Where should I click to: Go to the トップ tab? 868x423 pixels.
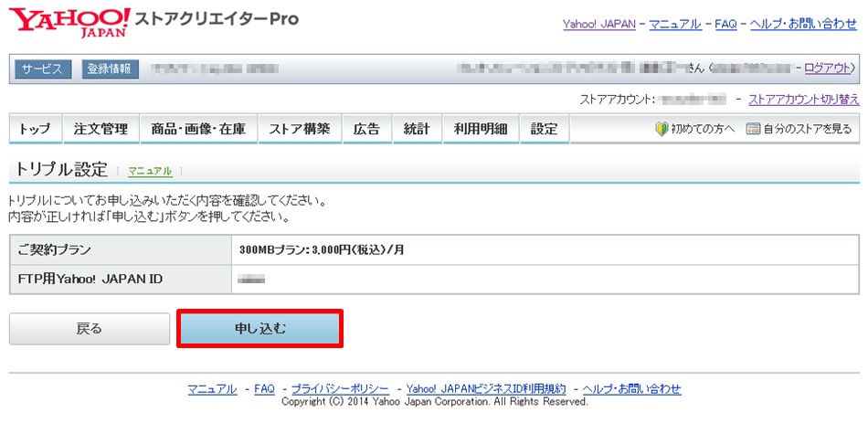[x=35, y=129]
